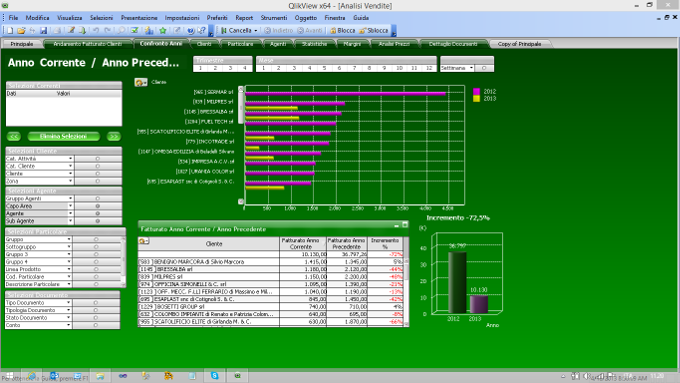Click the New document toolbar icon
This screenshot has width=680, height=383.
pyautogui.click(x=10, y=30)
